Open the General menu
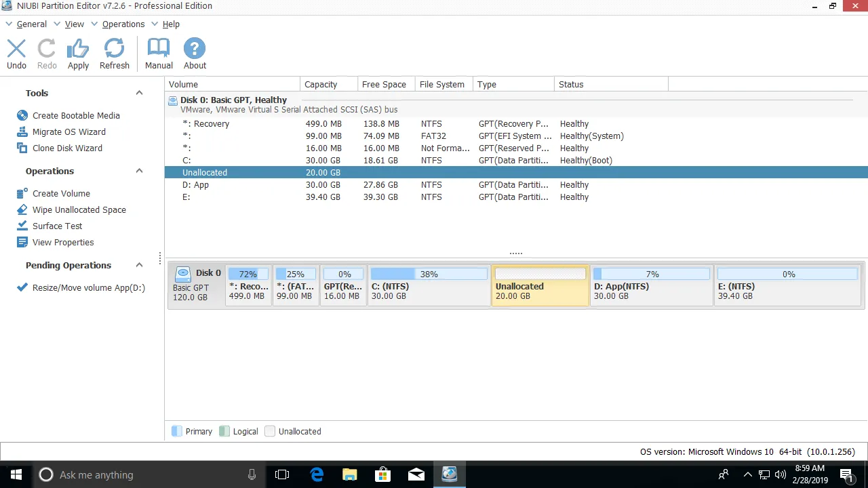The height and width of the screenshot is (488, 868). 31,24
